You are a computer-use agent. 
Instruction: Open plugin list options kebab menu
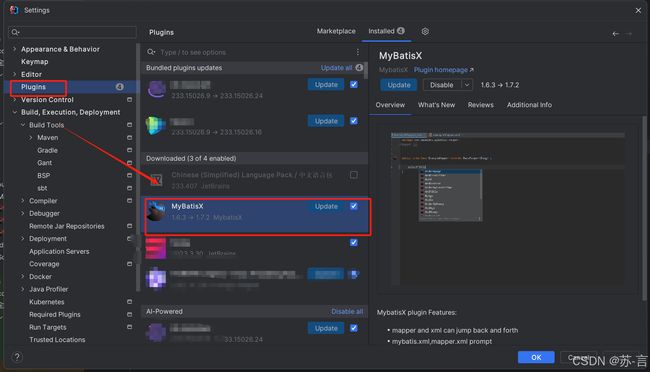[358, 52]
